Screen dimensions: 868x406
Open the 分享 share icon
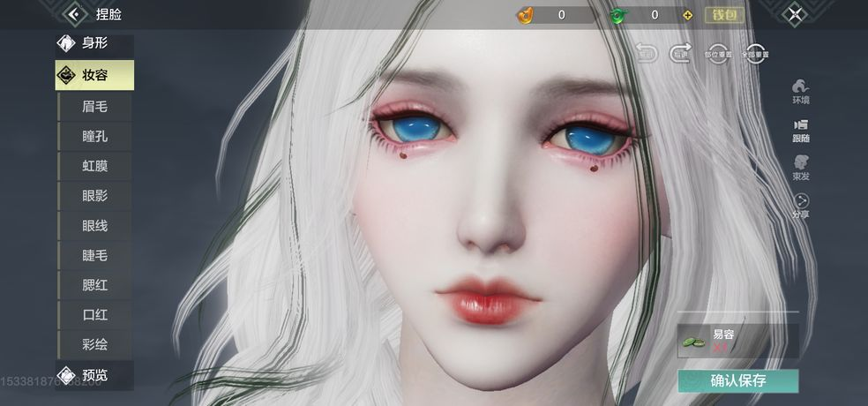801,205
